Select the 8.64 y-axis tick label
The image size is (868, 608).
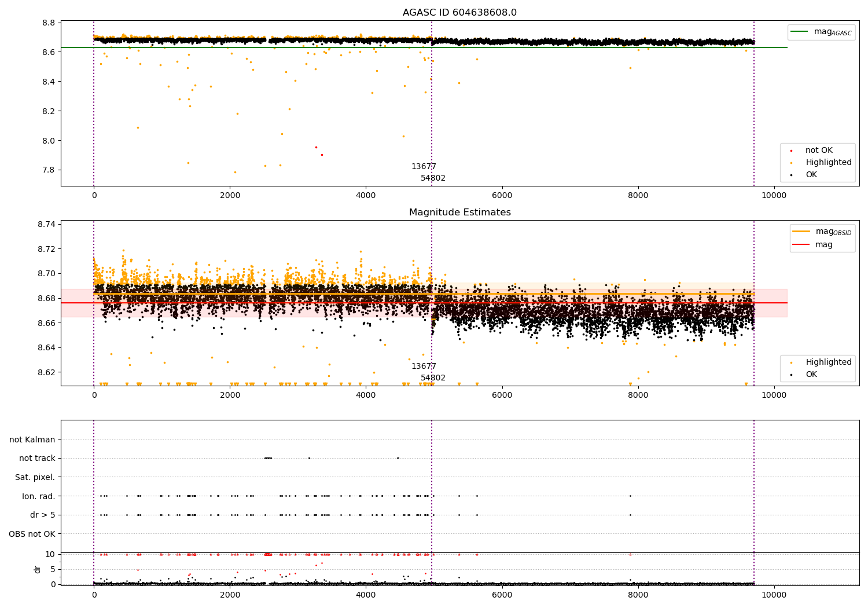[46, 347]
